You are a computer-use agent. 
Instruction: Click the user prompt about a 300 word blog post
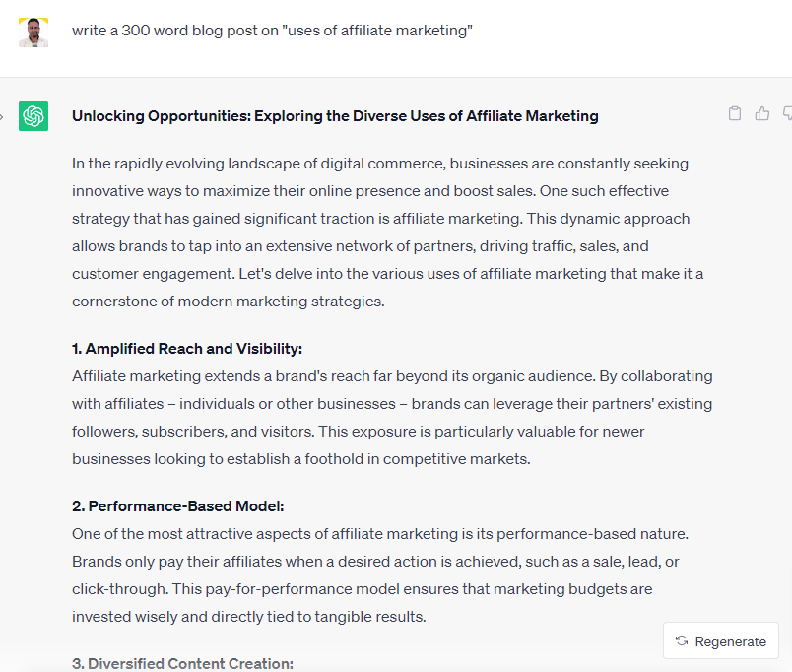click(x=272, y=31)
